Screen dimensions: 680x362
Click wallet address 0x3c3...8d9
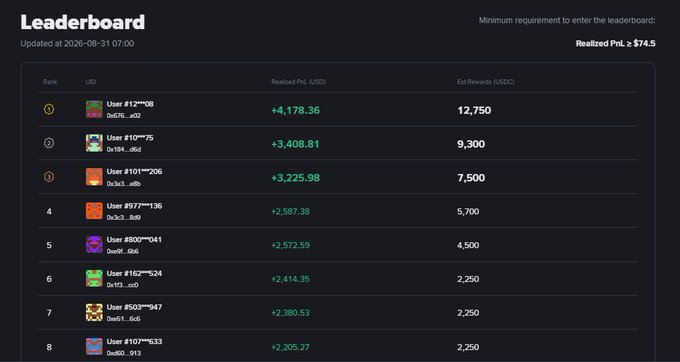[x=124, y=217]
